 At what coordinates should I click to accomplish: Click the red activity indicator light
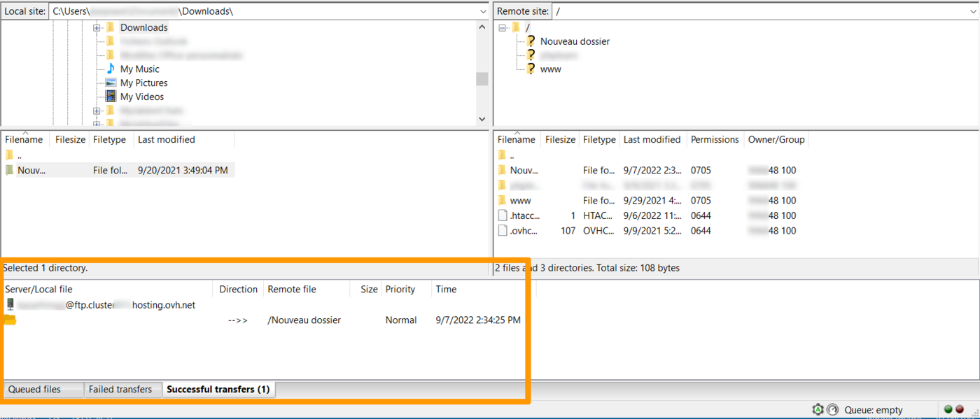coord(960,410)
